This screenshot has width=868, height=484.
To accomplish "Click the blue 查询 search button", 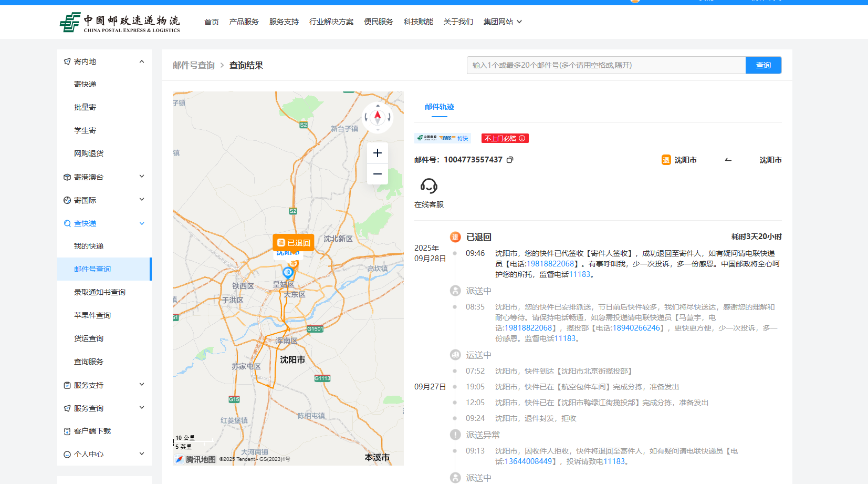I will (x=763, y=65).
